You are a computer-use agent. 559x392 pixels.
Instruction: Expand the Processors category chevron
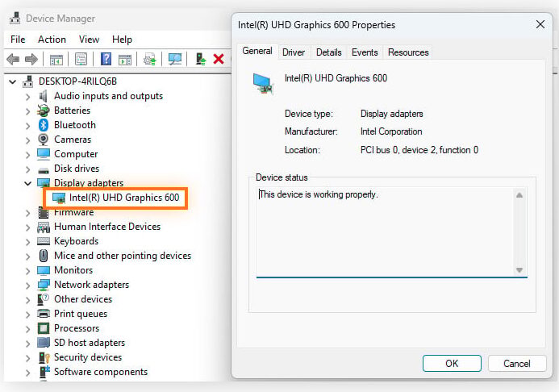click(x=27, y=329)
